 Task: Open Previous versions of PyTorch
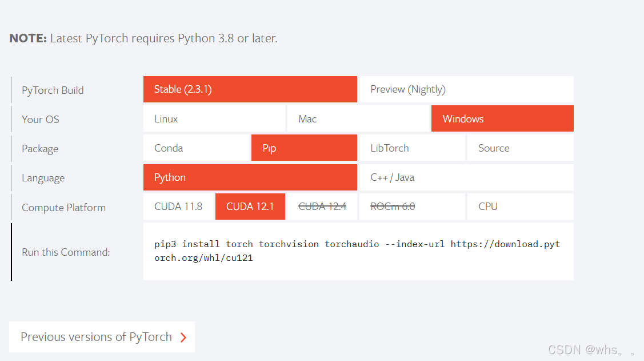[95, 337]
